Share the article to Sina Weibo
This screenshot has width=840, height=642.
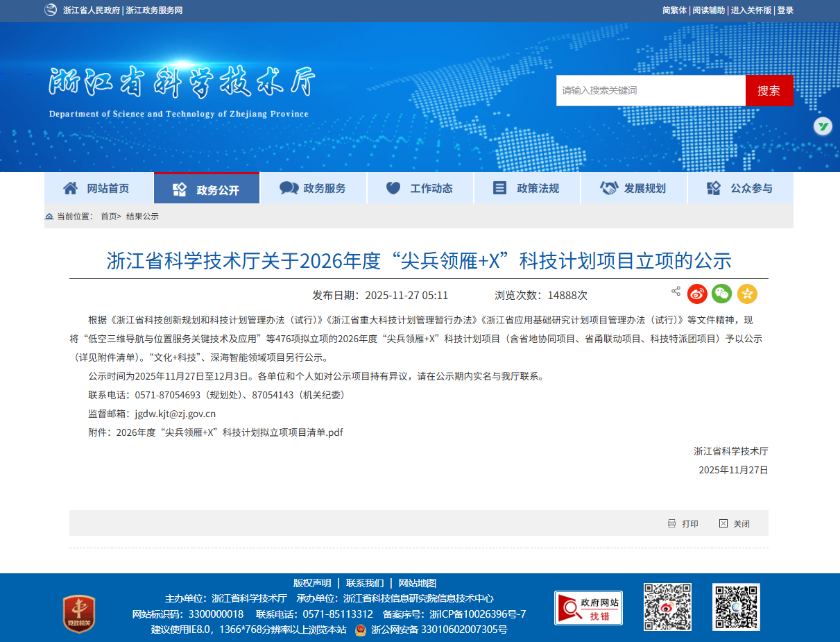point(697,294)
